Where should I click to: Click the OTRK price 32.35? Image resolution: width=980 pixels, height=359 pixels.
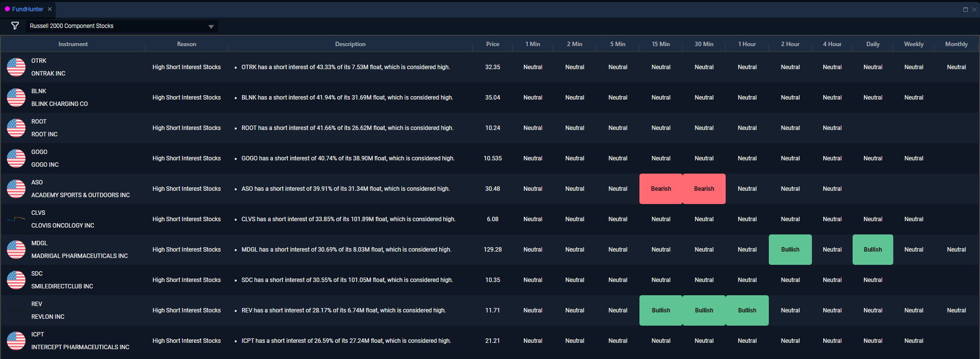click(492, 67)
